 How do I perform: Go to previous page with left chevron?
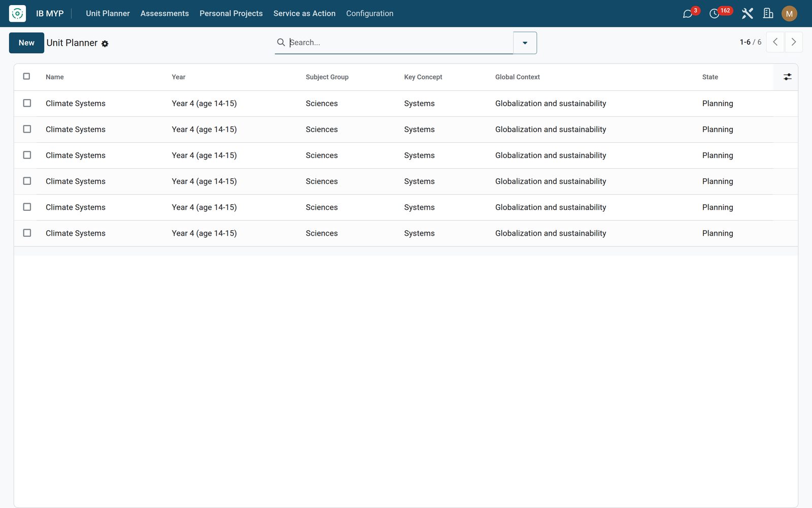[x=775, y=42]
